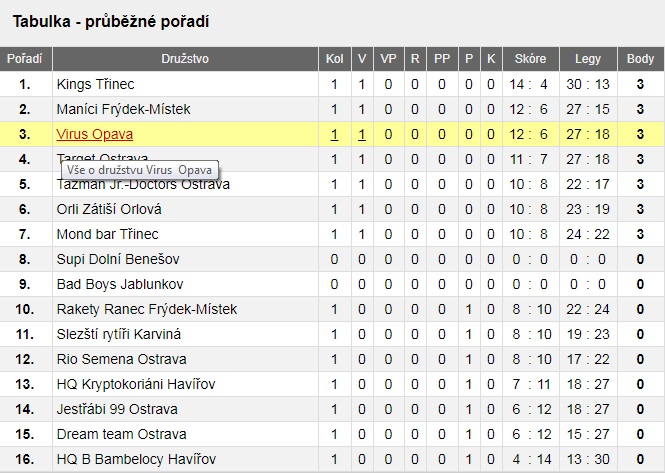Select Jestřábi 99 Ostrava team
Screen dimensions: 665x473
(117, 410)
